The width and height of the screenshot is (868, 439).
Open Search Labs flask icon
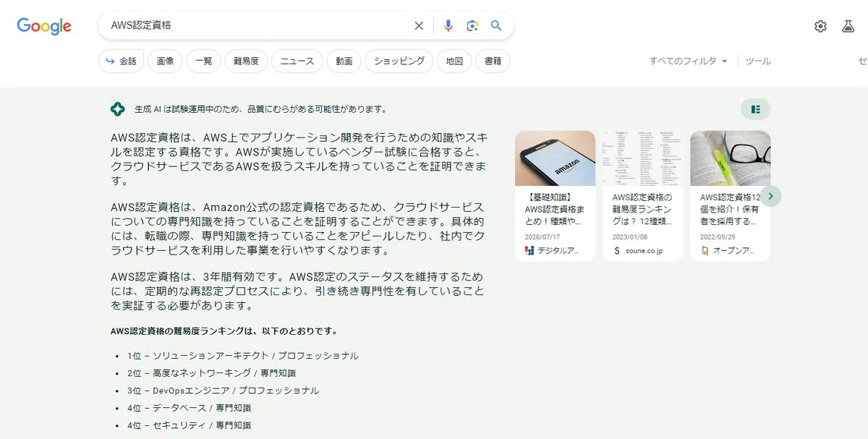(x=848, y=26)
